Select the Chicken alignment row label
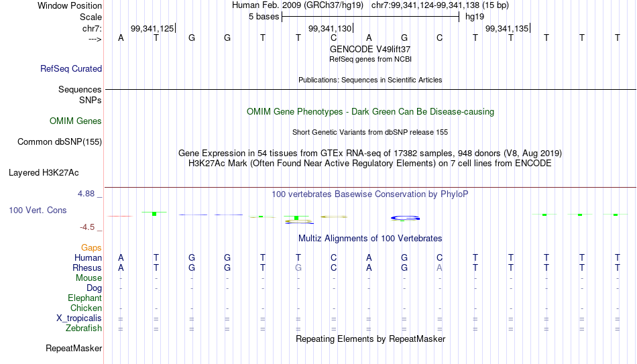637x364 pixels. [86, 308]
